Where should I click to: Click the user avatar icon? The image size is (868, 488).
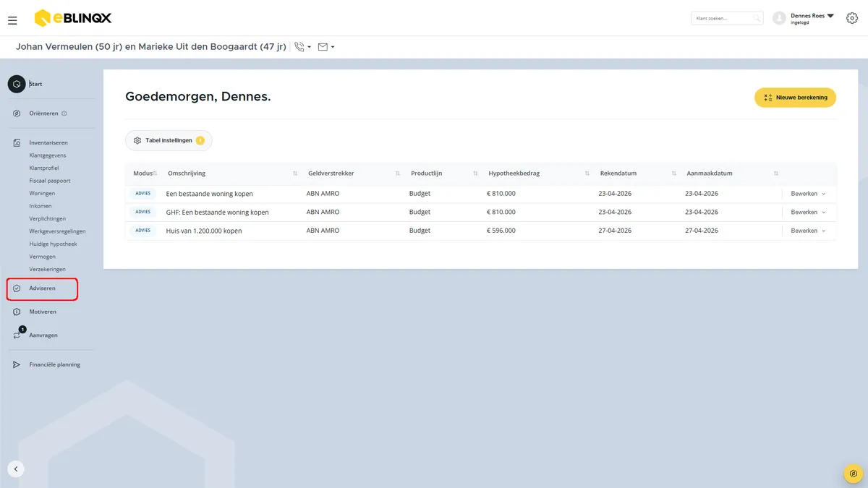pyautogui.click(x=779, y=18)
